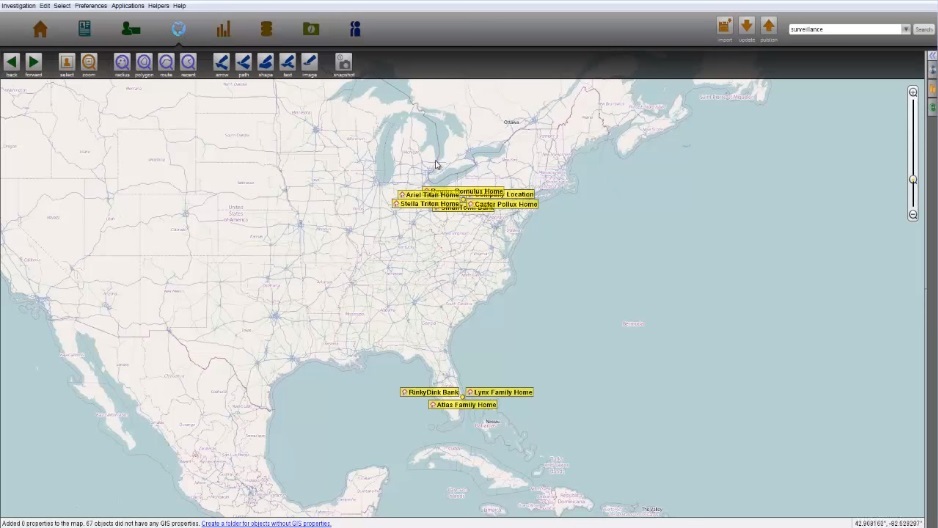Zoom out with the map minus button
938x528 pixels.
[x=913, y=215]
